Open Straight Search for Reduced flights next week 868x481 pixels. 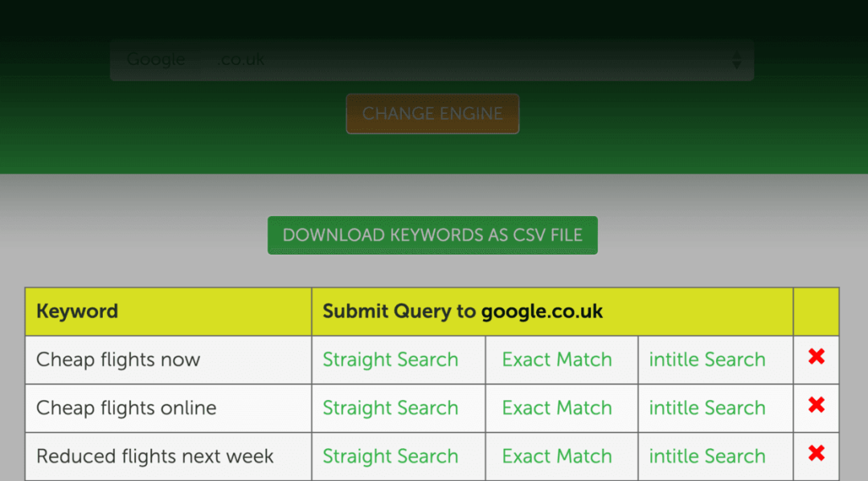(391, 456)
